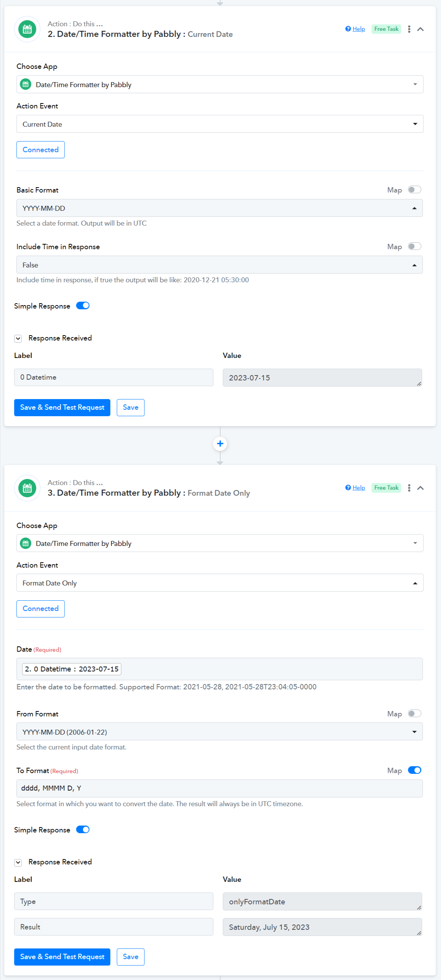Click the step 3 title Format Date Only
The height and width of the screenshot is (980, 441).
[x=219, y=493]
